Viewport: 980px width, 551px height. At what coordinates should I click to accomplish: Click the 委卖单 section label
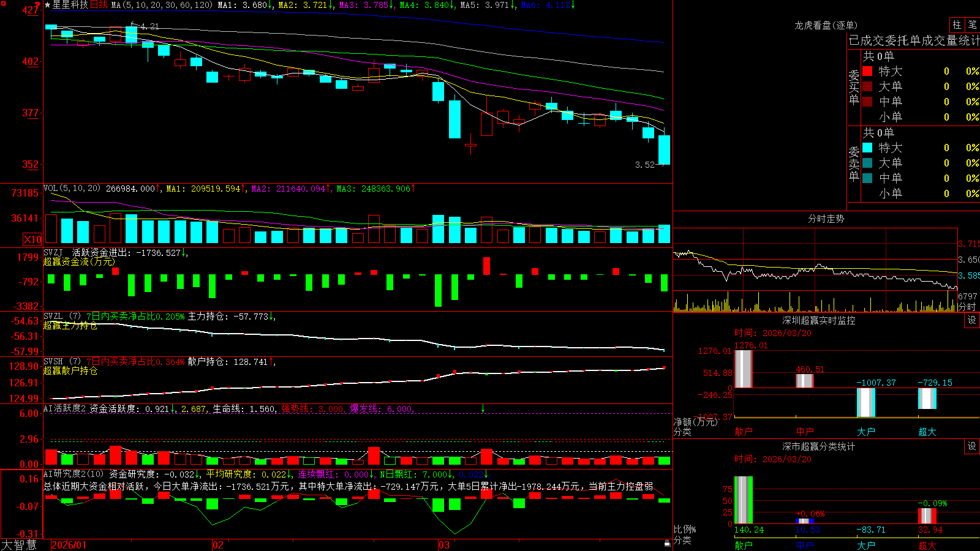click(854, 163)
